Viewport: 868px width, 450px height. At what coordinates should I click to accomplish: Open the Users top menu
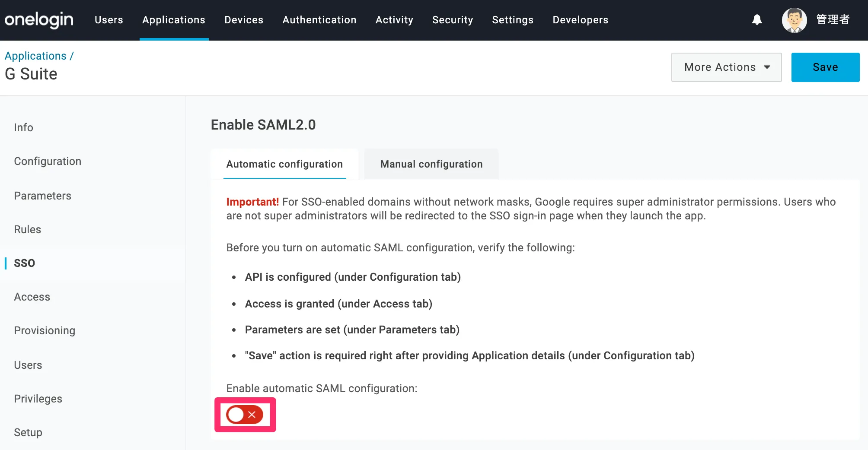click(109, 20)
